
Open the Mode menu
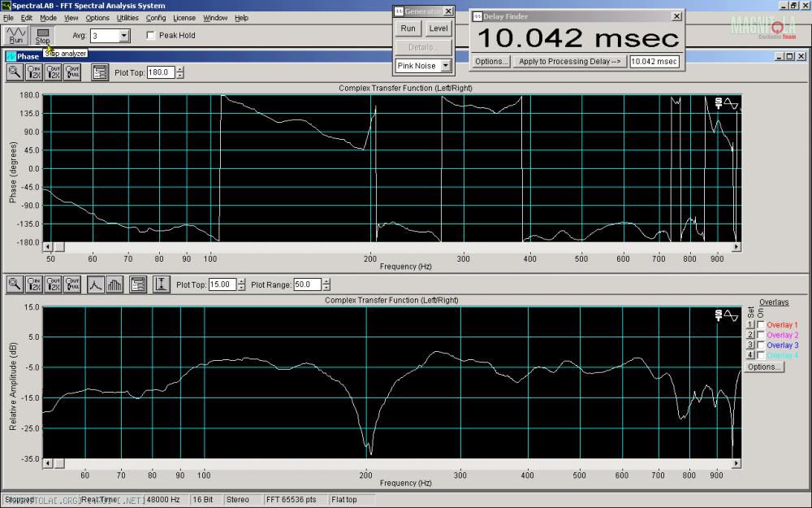click(x=48, y=18)
